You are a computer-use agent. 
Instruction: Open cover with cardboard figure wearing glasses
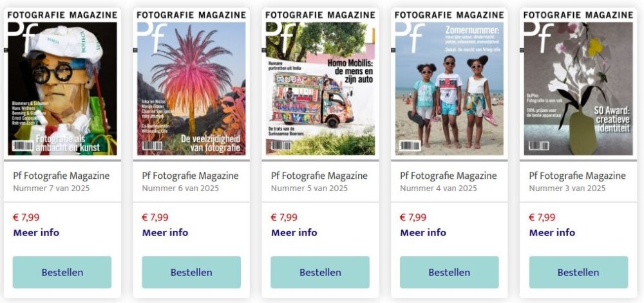62,83
